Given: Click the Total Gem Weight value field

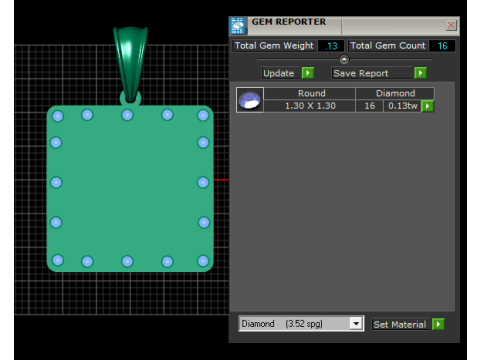Looking at the screenshot, I should tap(331, 46).
